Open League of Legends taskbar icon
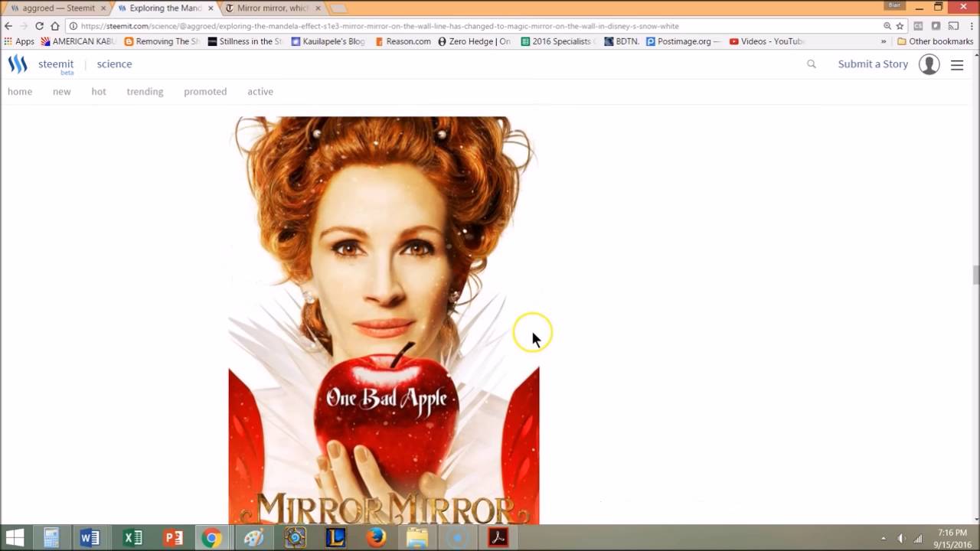 (335, 538)
